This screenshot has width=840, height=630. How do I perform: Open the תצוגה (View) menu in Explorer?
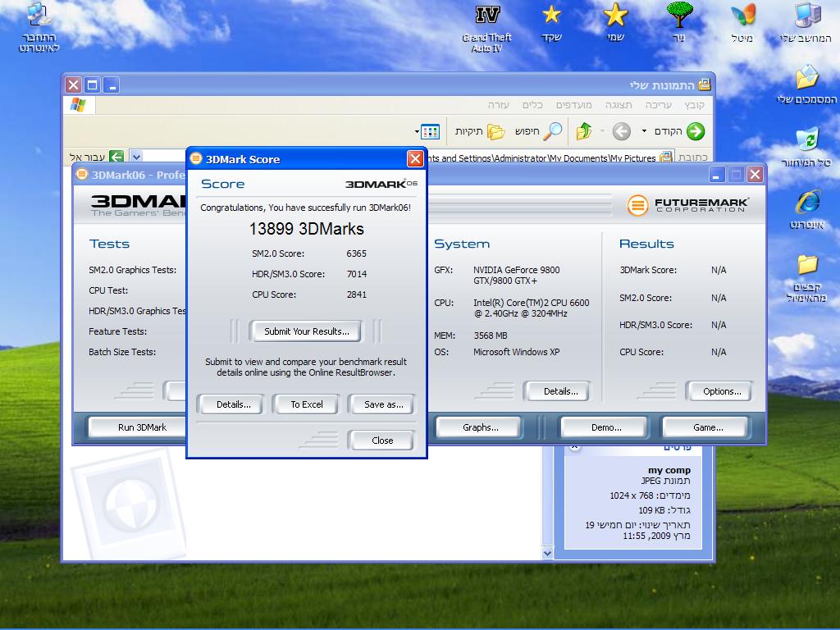pyautogui.click(x=619, y=105)
